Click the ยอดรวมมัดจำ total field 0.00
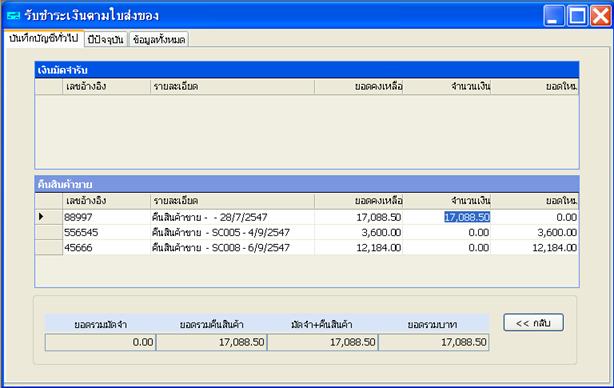 tap(101, 342)
